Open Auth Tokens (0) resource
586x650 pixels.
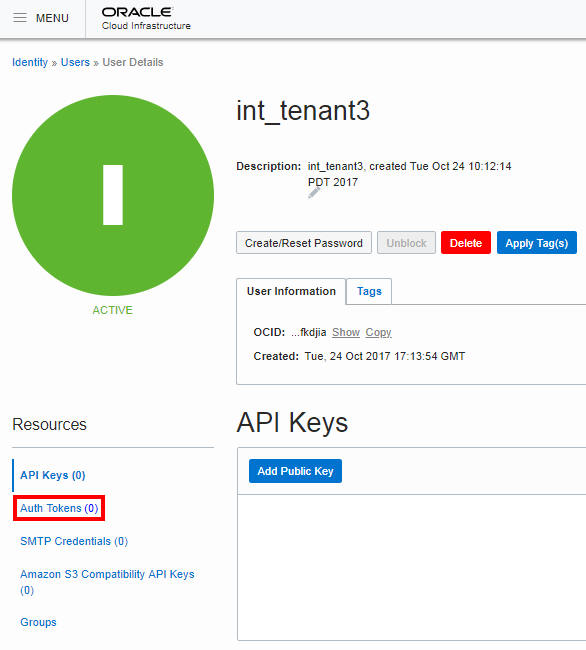pyautogui.click(x=59, y=508)
